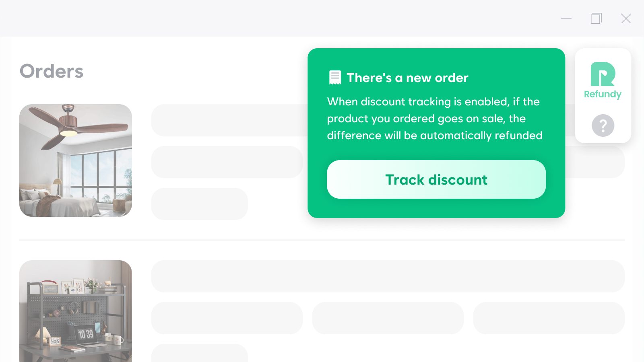Click the 'There's a new order' title
This screenshot has height=362, width=644.
pyautogui.click(x=408, y=78)
